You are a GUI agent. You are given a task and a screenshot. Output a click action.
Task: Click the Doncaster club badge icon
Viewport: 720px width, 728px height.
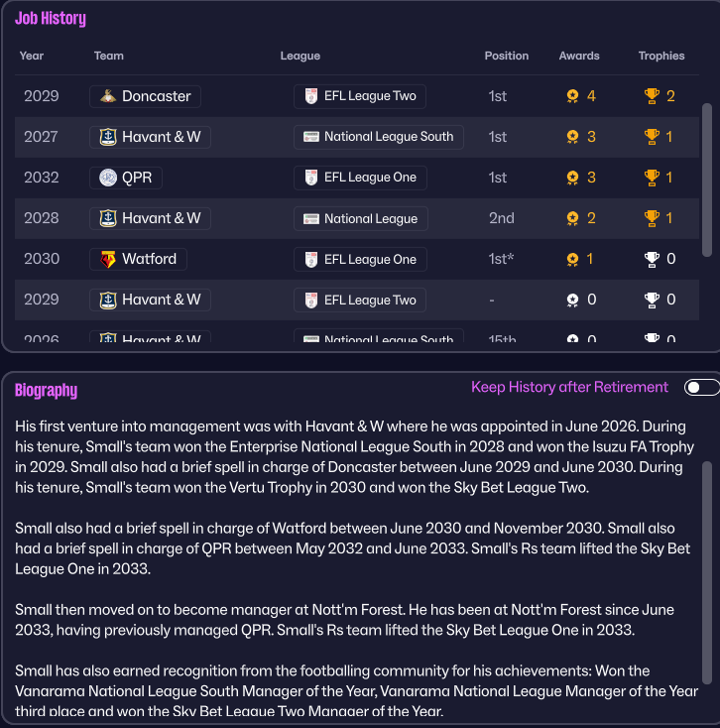pos(106,96)
